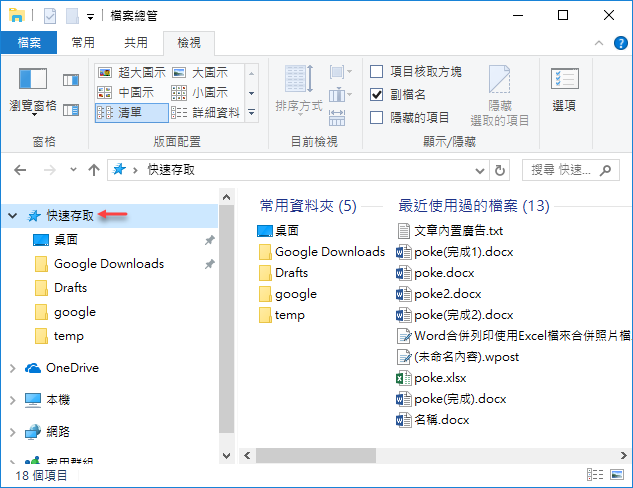Select 中圖示 medium icons layout
Image resolution: width=633 pixels, height=488 pixels.
(x=126, y=92)
